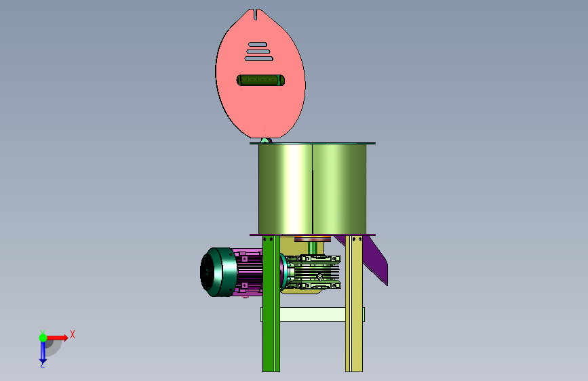
Task: Click the X label on the triad
Action: click(x=73, y=334)
